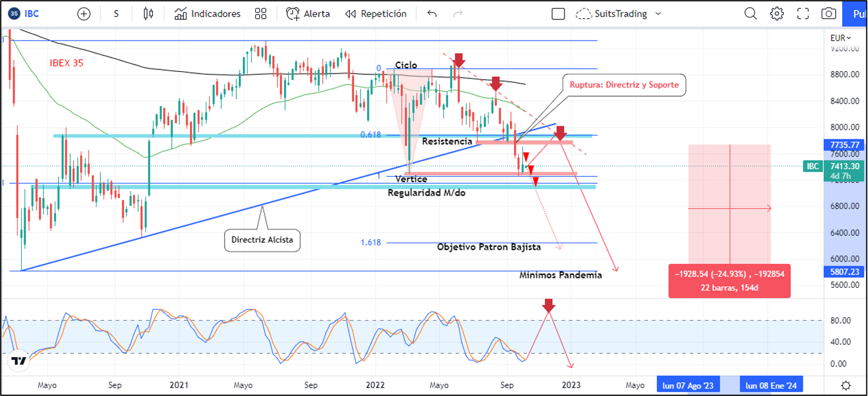Open the EUR currency dropdown

click(841, 38)
